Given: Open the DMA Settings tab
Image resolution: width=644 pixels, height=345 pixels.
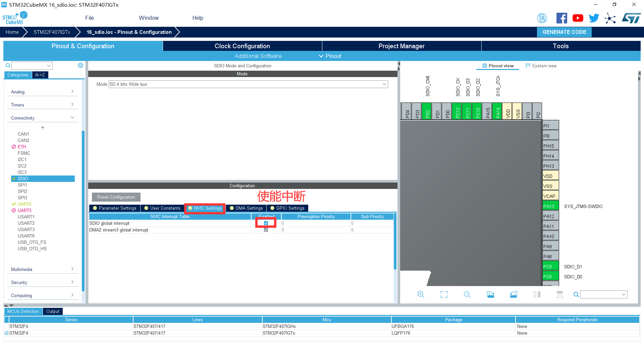Looking at the screenshot, I should [246, 208].
